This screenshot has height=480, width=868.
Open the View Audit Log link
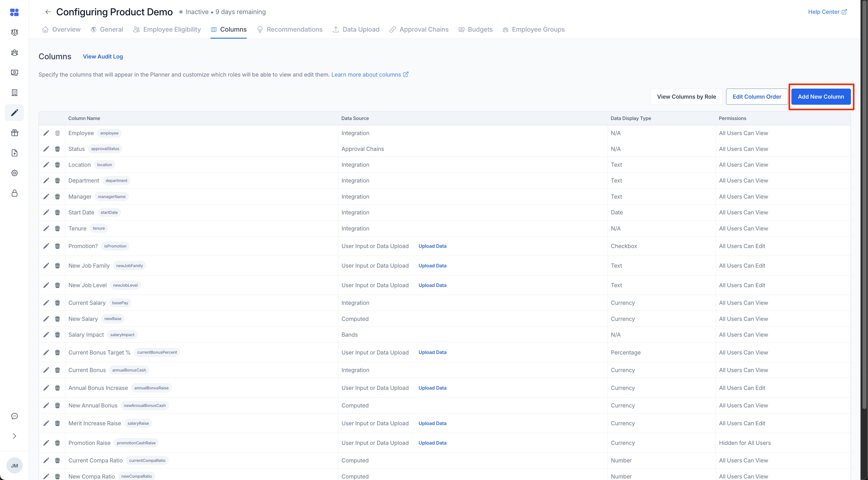click(103, 56)
